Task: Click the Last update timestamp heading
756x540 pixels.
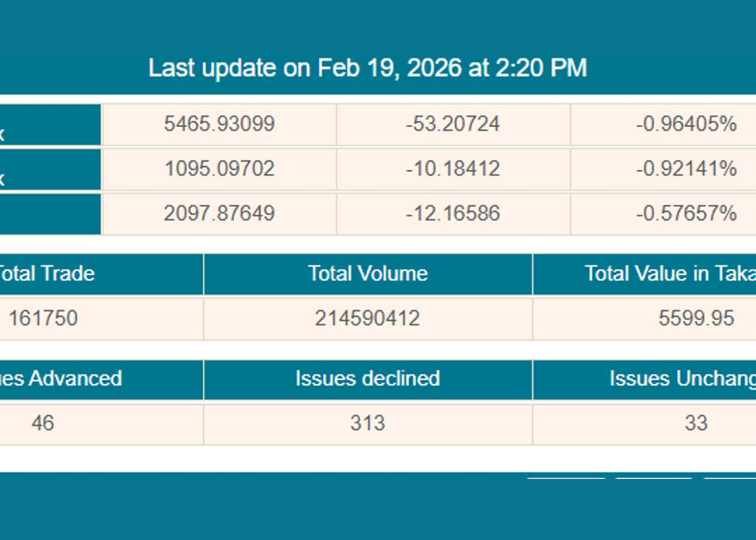Action: (367, 68)
